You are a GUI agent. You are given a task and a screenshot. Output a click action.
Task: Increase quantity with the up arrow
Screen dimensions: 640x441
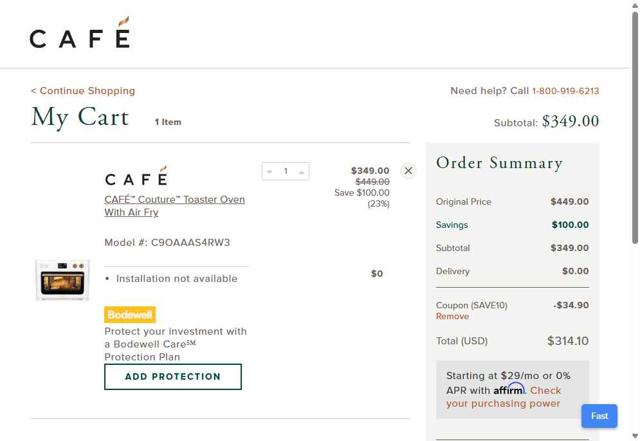[x=301, y=172]
